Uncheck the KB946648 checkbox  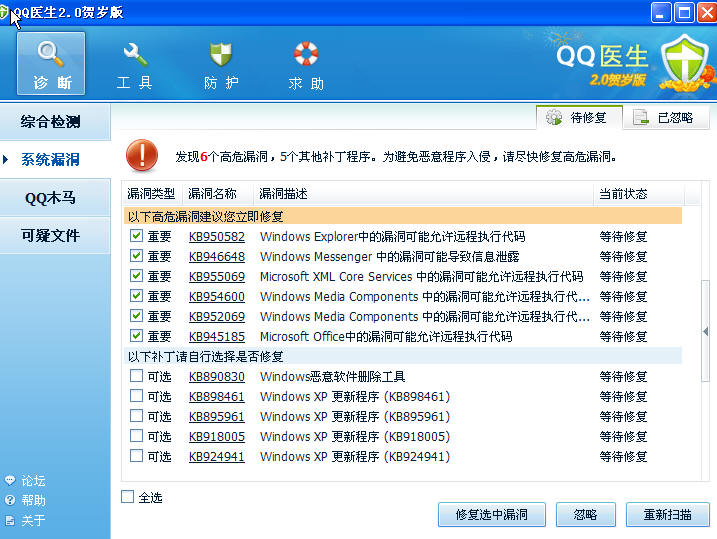[136, 256]
